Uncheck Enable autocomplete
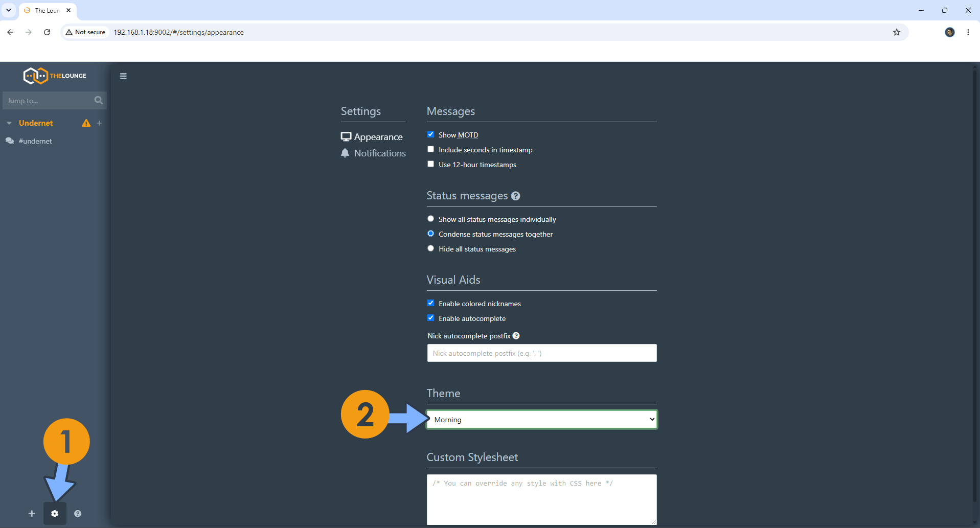Image resolution: width=980 pixels, height=528 pixels. click(431, 318)
